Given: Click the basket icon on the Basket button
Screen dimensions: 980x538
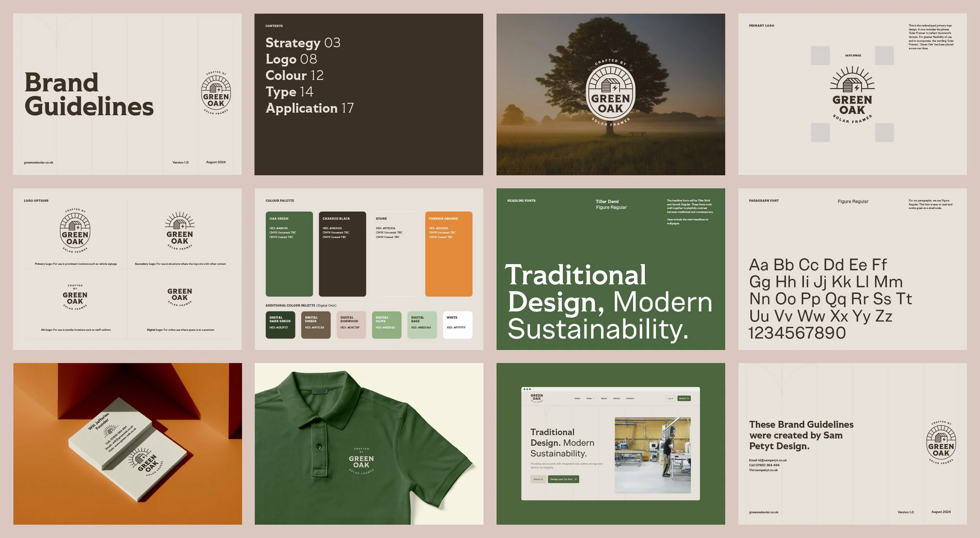Looking at the screenshot, I should pyautogui.click(x=688, y=398).
